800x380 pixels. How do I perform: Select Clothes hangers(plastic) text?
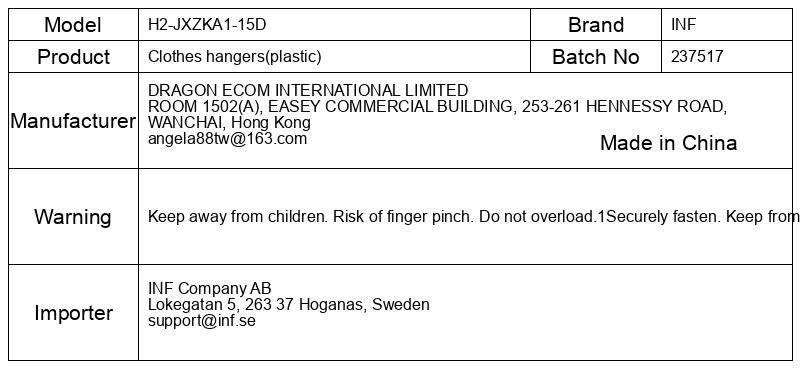[x=235, y=57]
